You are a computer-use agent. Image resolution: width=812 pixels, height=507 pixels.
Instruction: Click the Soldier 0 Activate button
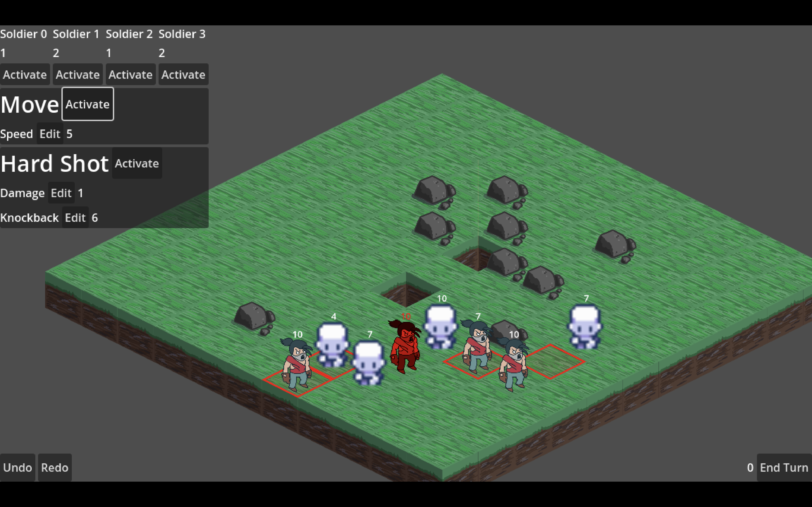click(x=24, y=75)
